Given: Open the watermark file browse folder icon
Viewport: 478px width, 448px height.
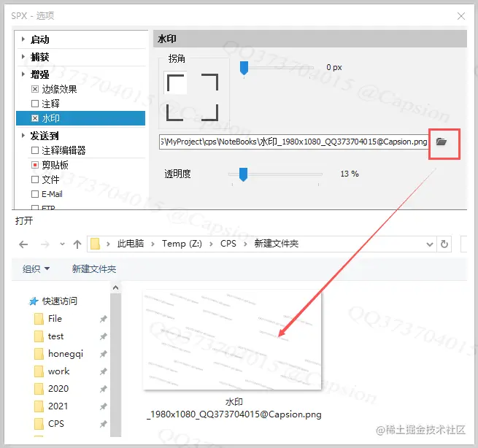Looking at the screenshot, I should 441,142.
